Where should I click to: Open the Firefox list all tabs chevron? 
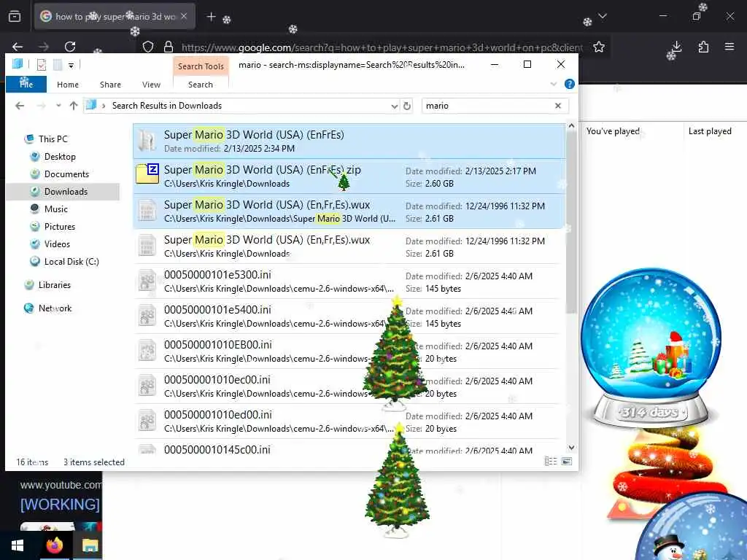[x=603, y=16]
